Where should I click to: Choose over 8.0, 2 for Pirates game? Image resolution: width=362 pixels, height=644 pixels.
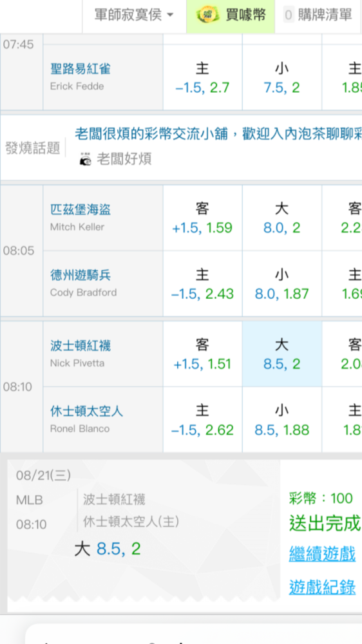(281, 218)
